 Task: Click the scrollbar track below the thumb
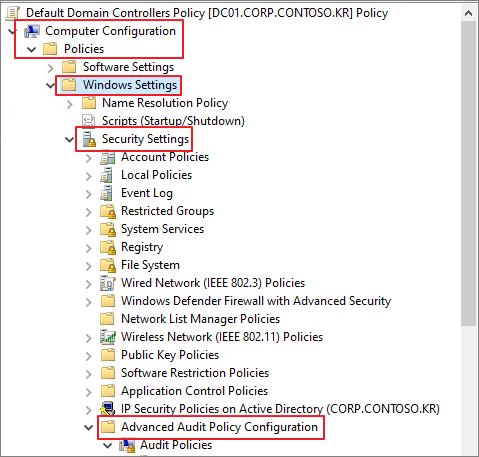pos(468,390)
